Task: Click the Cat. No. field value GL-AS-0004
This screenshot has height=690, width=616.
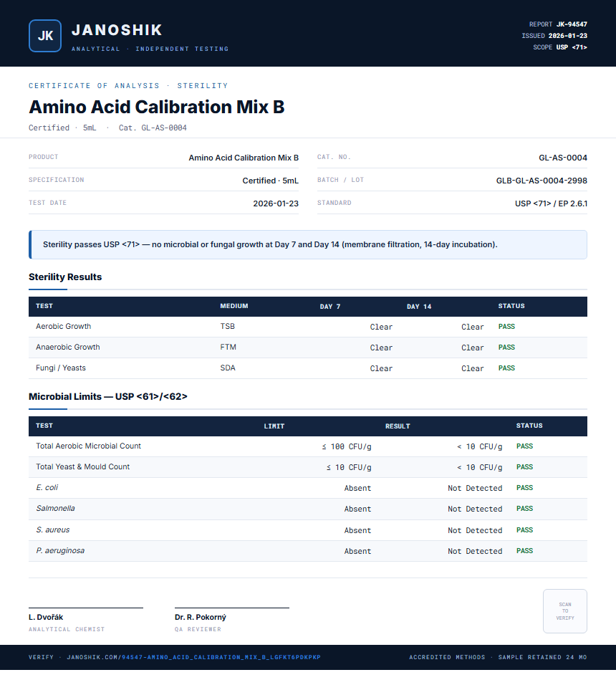Action: pyautogui.click(x=563, y=158)
